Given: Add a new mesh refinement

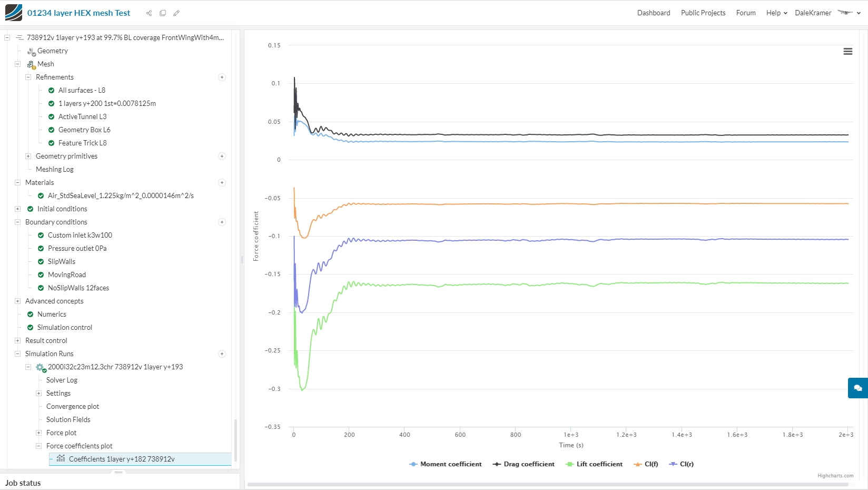Looking at the screenshot, I should pyautogui.click(x=222, y=77).
